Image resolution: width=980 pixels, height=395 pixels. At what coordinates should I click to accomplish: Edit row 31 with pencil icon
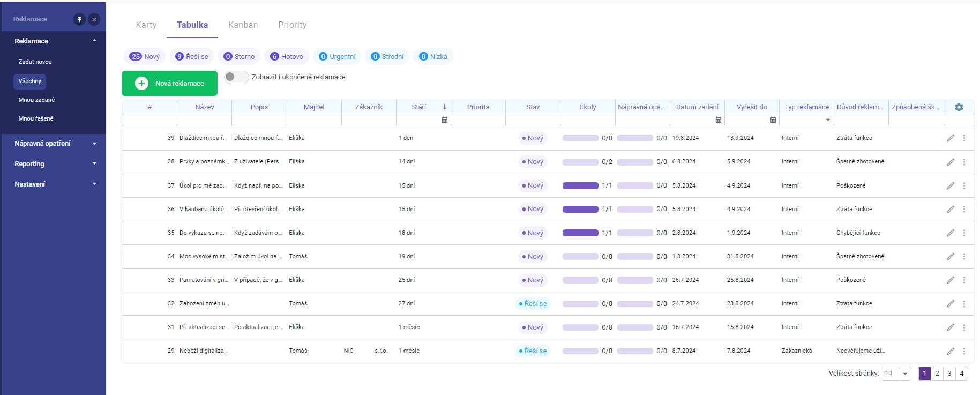[951, 327]
